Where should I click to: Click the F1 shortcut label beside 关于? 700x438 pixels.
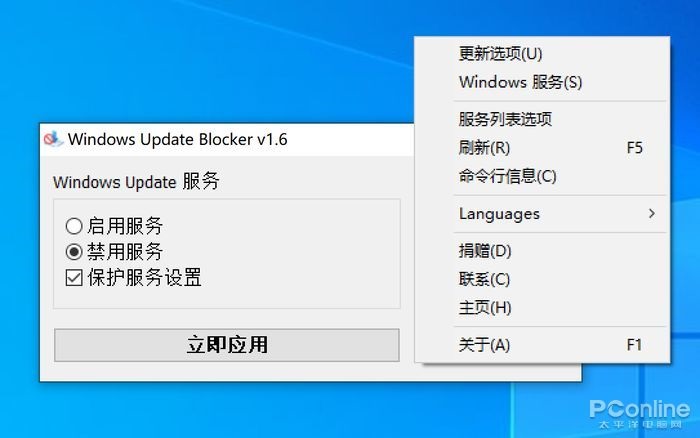pyautogui.click(x=634, y=345)
